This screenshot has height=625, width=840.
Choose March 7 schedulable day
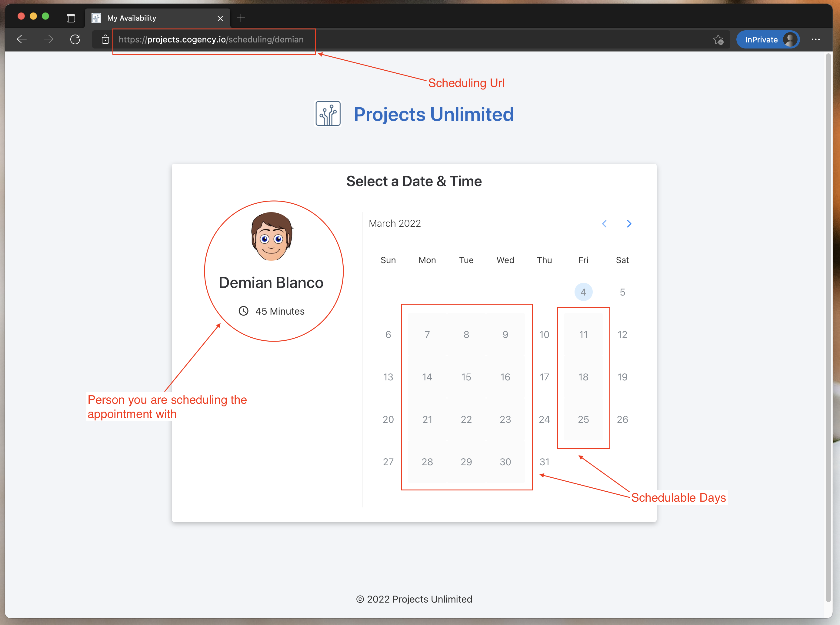click(x=427, y=334)
